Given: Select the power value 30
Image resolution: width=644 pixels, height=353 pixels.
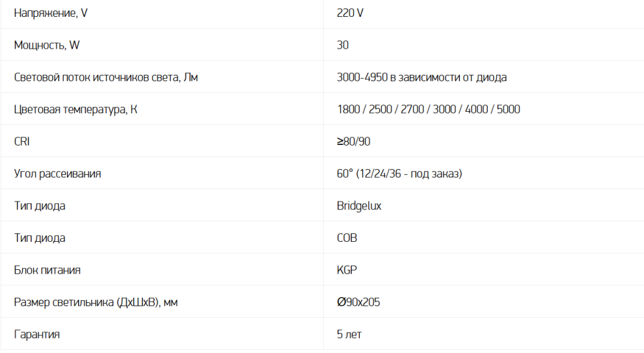Looking at the screenshot, I should click(343, 45).
